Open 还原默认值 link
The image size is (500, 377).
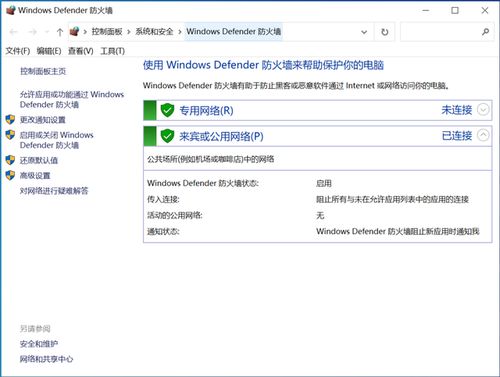[x=39, y=160]
